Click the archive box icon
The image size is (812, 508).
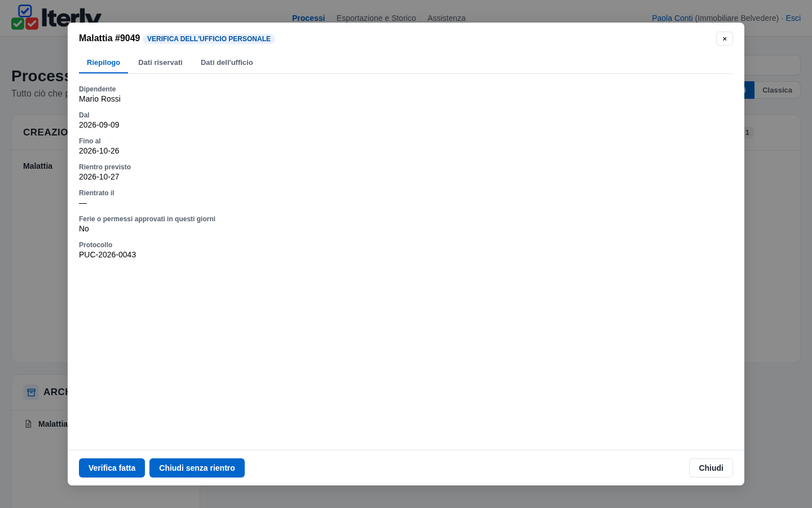(31, 392)
